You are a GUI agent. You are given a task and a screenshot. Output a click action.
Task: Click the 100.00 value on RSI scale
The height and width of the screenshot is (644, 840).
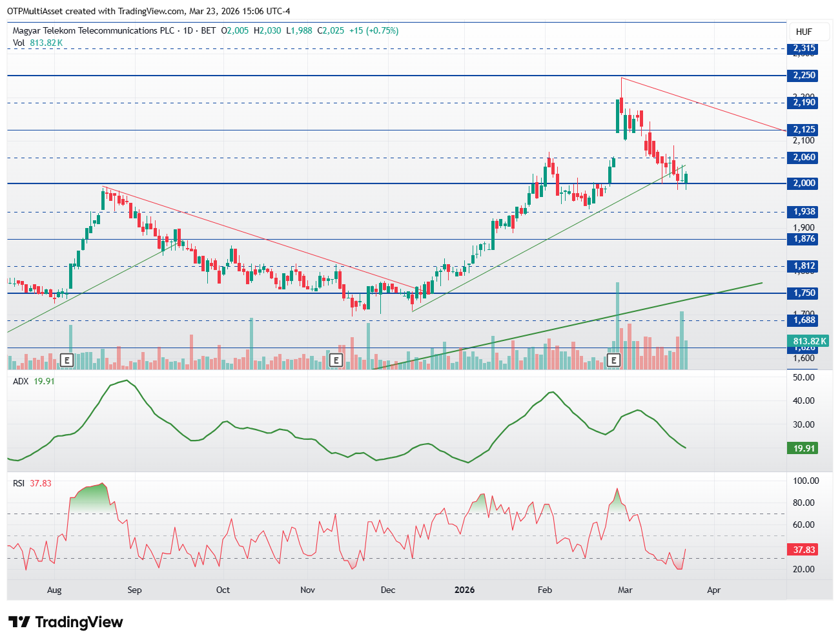click(806, 481)
